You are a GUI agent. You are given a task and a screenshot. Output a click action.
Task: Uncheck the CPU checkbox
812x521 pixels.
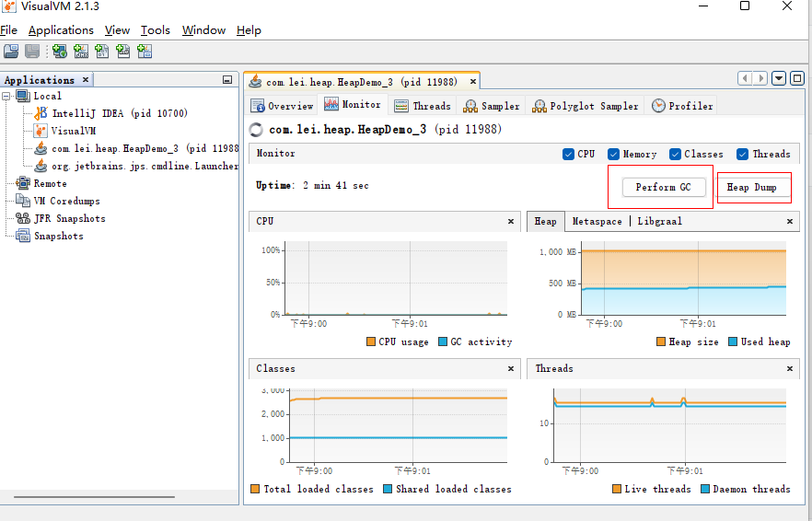(568, 154)
